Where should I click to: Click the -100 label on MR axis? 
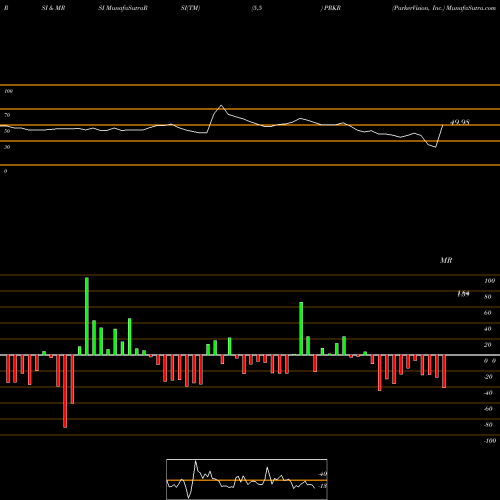[489, 441]
